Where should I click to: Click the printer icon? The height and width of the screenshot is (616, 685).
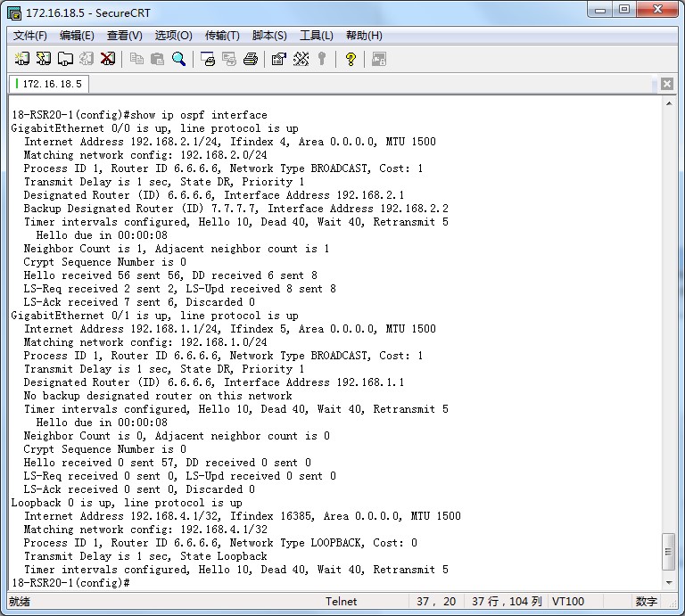click(x=251, y=59)
